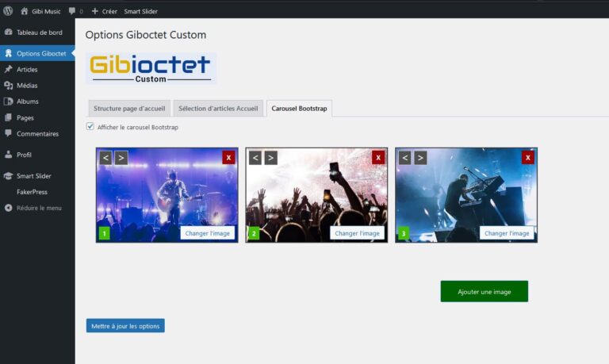
Task: Remove image 3 with red X
Action: pyautogui.click(x=527, y=157)
